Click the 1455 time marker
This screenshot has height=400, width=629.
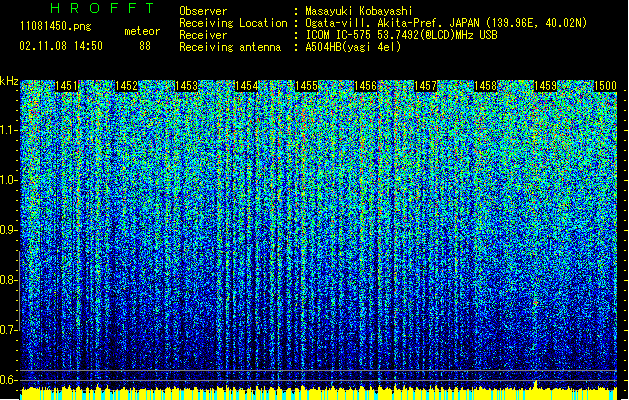pos(306,86)
